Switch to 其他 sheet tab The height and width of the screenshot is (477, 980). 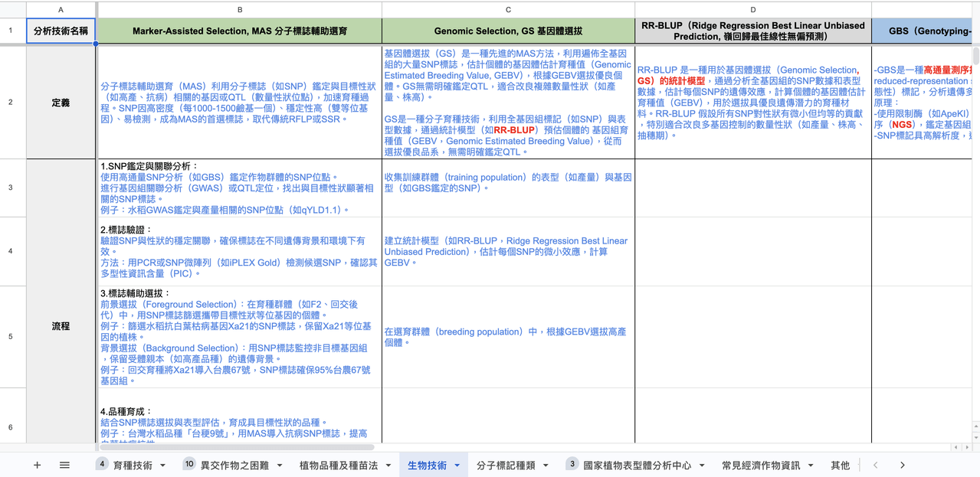840,465
